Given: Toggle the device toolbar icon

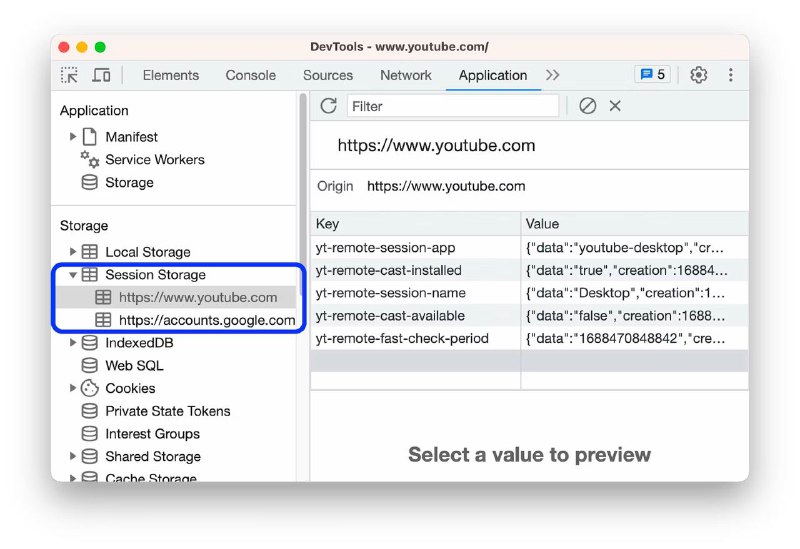Looking at the screenshot, I should pyautogui.click(x=101, y=76).
